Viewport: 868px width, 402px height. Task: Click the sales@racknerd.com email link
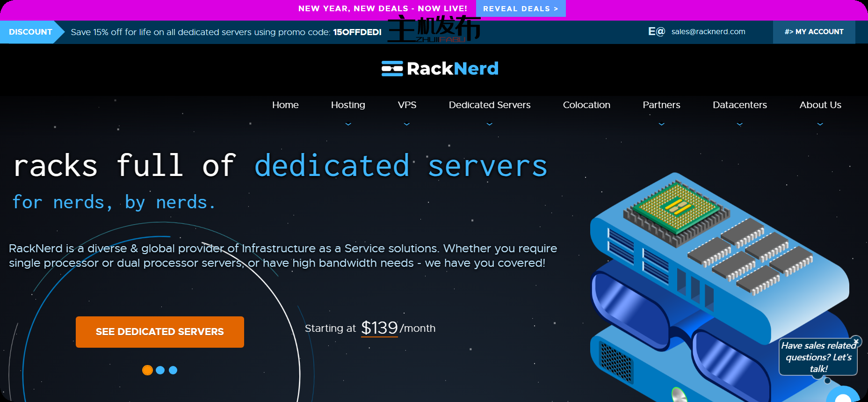pos(708,32)
